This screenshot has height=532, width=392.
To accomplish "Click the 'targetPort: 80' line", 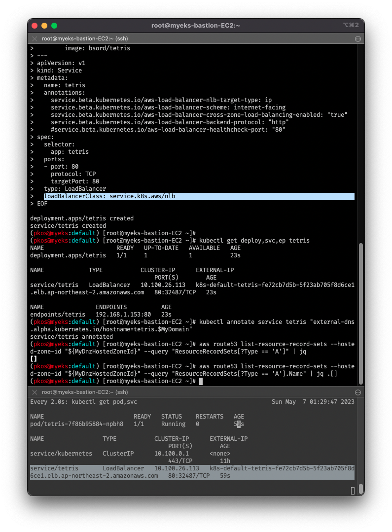I will 74,181.
